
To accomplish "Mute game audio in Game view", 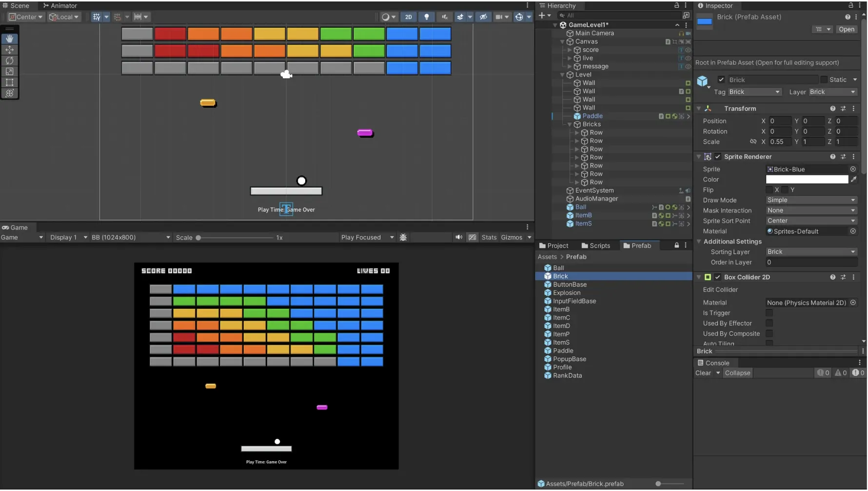I will pyautogui.click(x=459, y=238).
